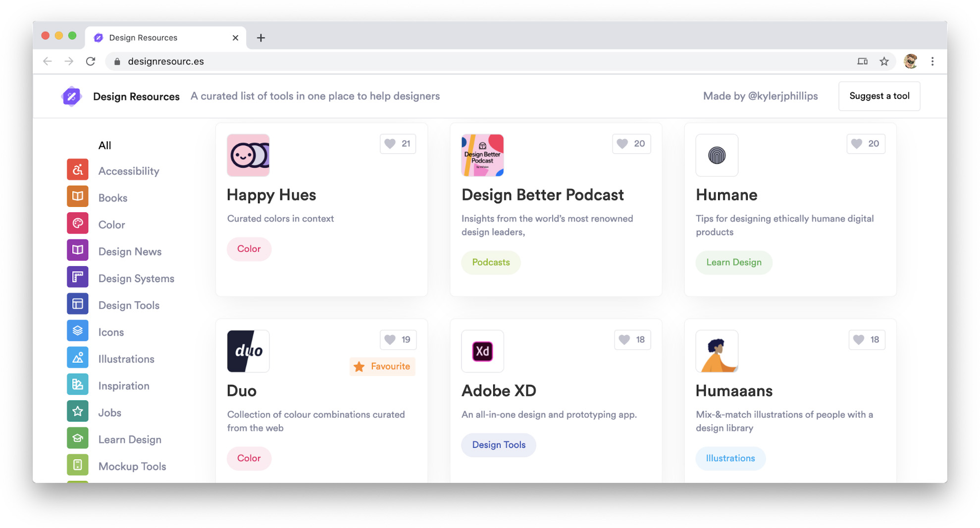Click the site lock icon in address bar
Screen dimensions: 980x528
[117, 61]
